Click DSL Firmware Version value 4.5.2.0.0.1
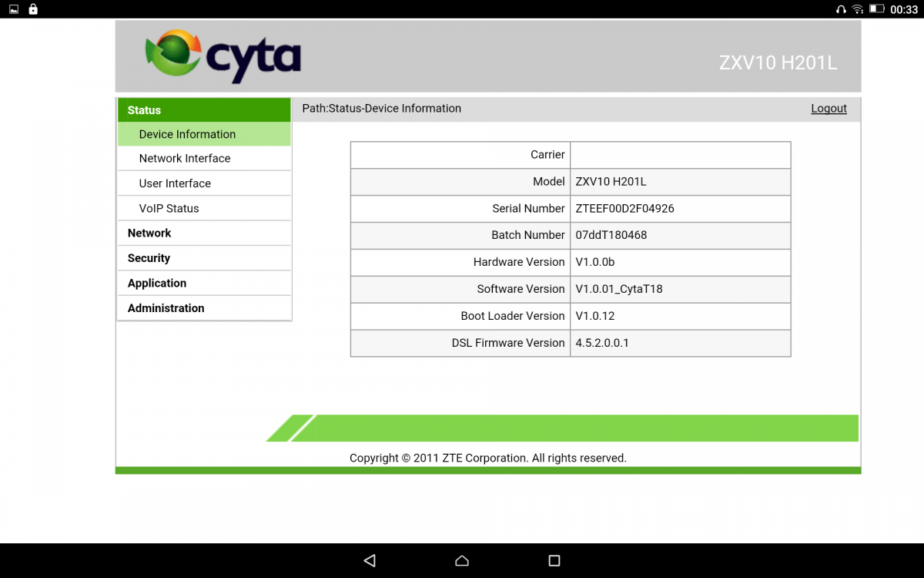 (x=601, y=343)
